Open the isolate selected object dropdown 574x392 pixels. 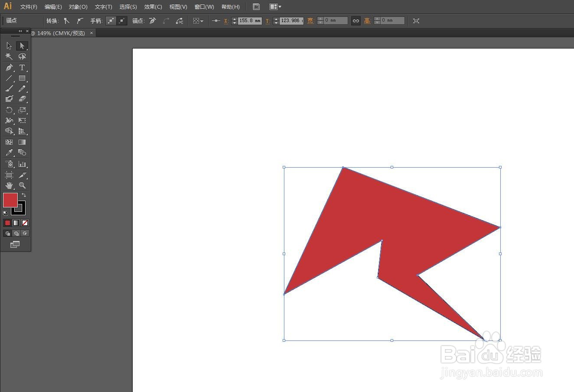(x=198, y=20)
